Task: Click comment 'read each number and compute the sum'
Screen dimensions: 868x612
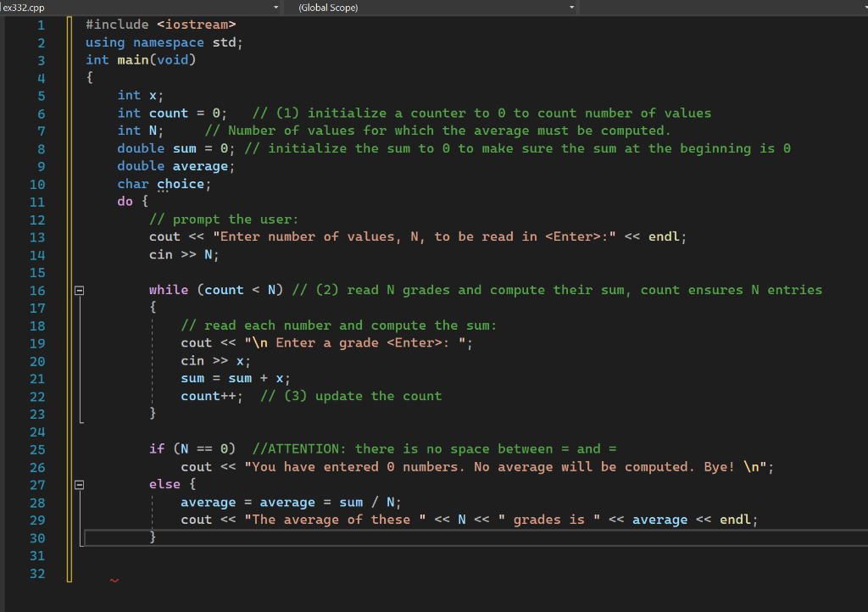Action: [x=348, y=325]
